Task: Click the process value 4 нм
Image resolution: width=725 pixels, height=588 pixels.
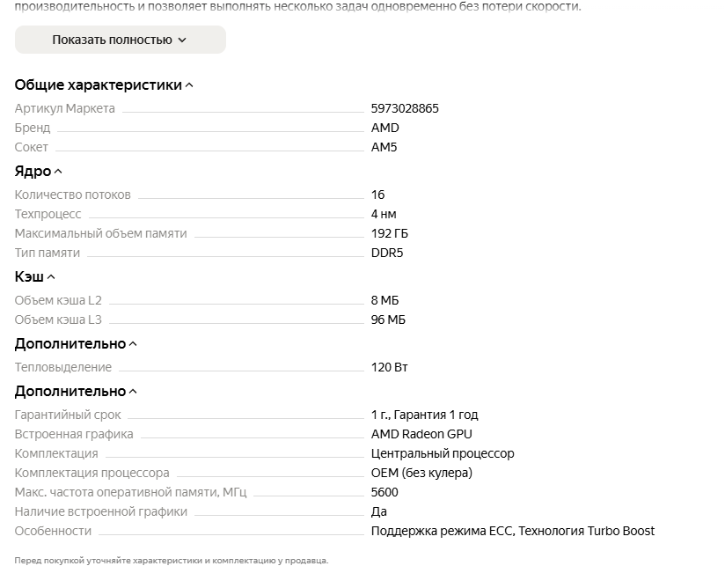Action: coord(384,214)
